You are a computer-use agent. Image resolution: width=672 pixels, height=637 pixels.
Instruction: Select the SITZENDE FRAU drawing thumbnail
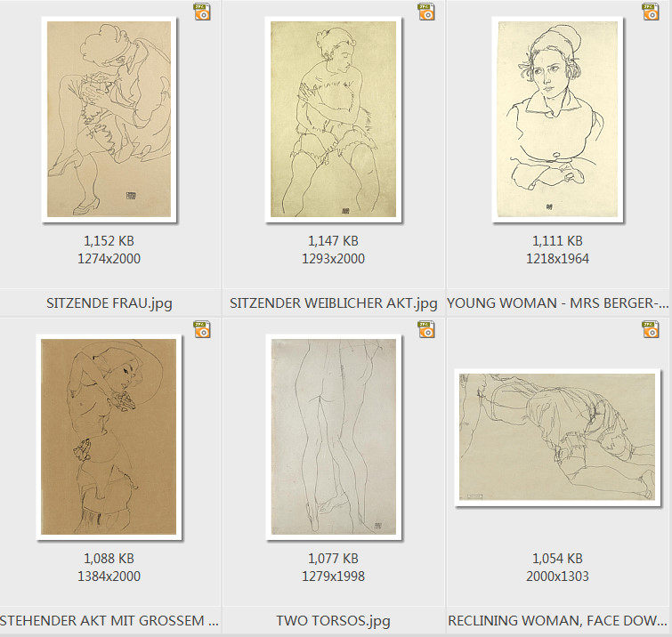[109, 119]
